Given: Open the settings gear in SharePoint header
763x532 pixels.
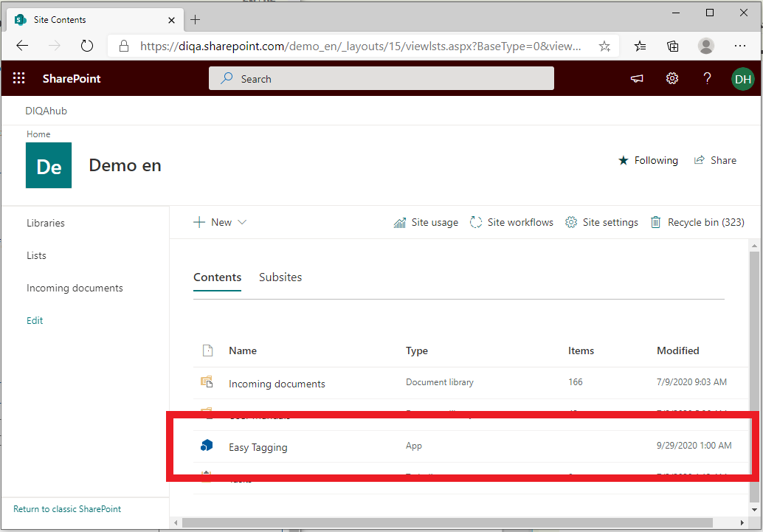Looking at the screenshot, I should click(x=671, y=79).
